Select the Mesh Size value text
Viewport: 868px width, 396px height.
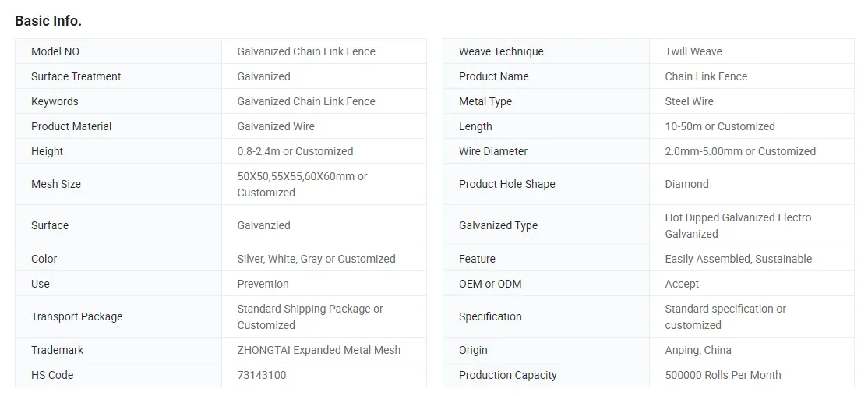[x=302, y=185]
